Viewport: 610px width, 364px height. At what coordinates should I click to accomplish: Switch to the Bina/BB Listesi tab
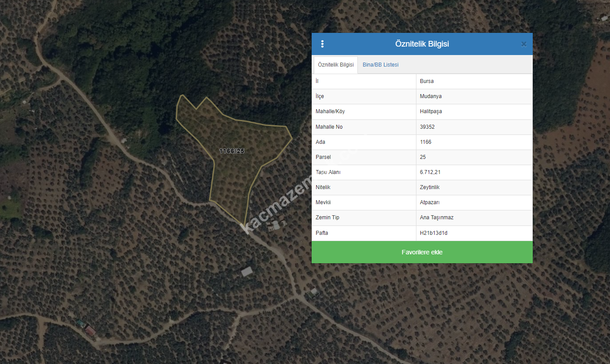(x=380, y=65)
